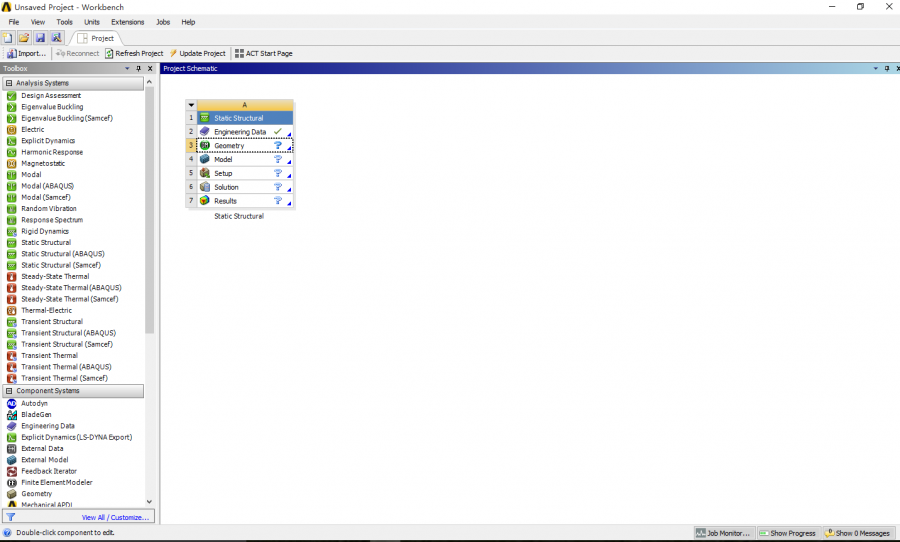Click the Reconnect button
This screenshot has height=542, width=900.
(x=77, y=53)
